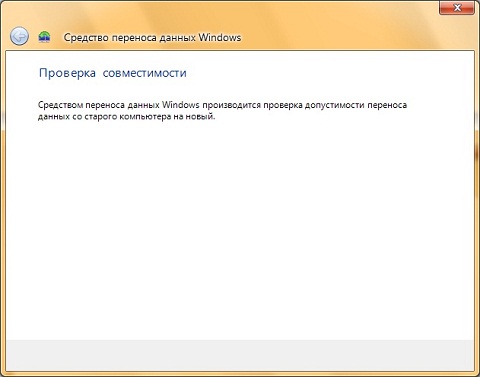The image size is (480, 377).
Task: Click the 'Средство переноса данных Windows' window title
Action: [152, 37]
